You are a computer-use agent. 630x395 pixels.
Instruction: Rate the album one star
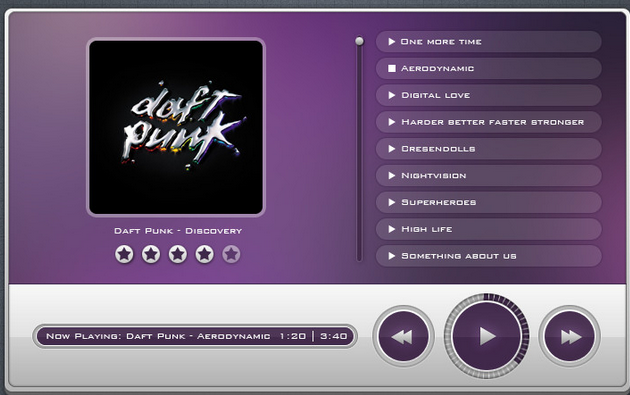(x=124, y=254)
